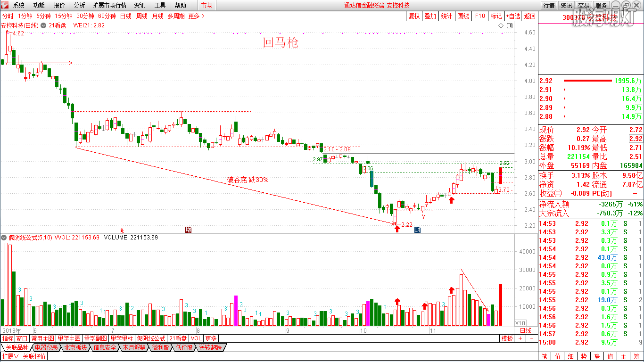
Task: Switch to the 5分钟 period
Action: 43,16
